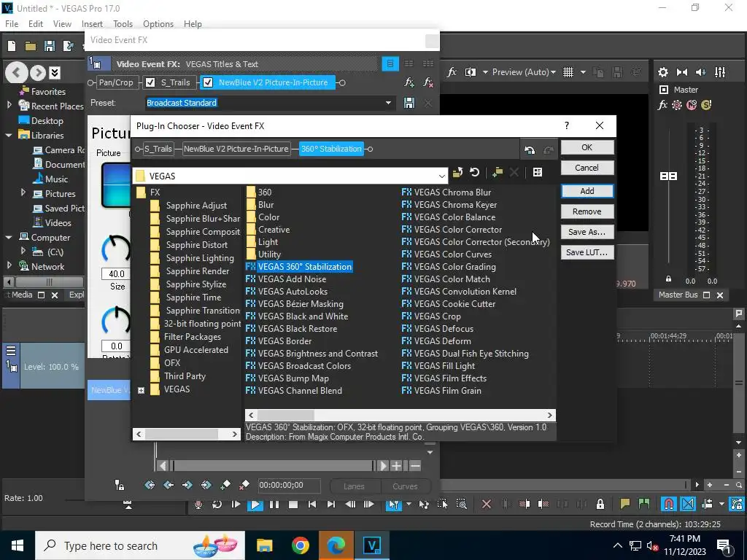Uncheck NewBlue V2 Picture-In-Picture checkbox
This screenshot has width=747, height=560.
(208, 82)
